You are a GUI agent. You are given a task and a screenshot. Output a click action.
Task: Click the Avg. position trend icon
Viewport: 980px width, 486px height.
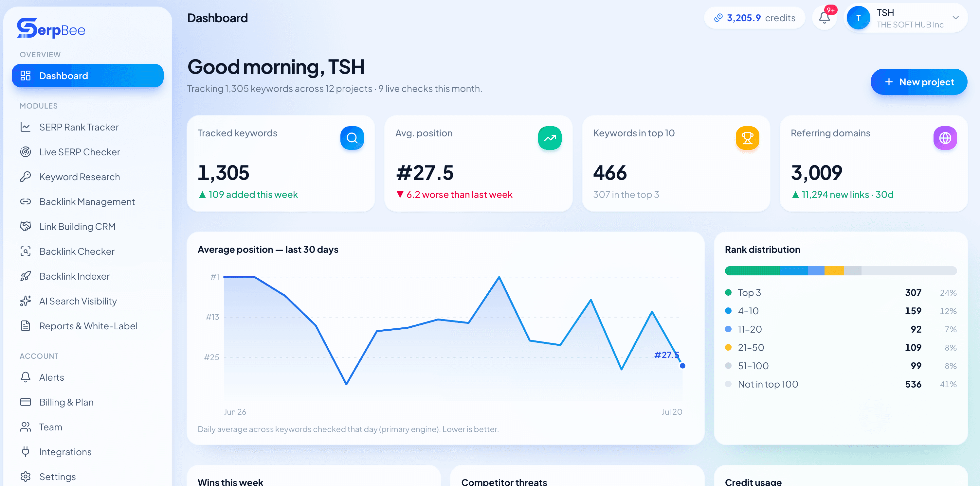tap(550, 138)
